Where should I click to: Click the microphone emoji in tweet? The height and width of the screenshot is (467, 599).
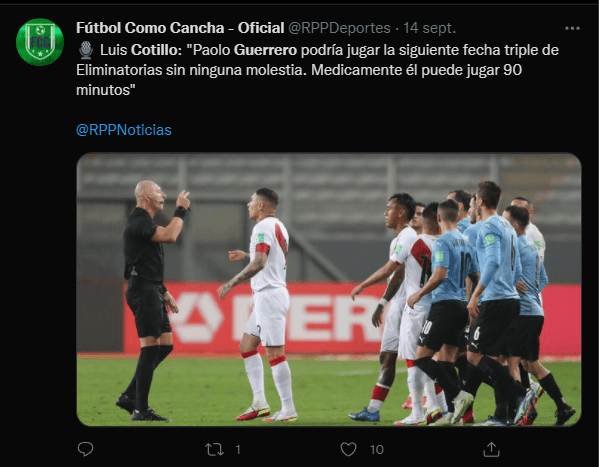click(86, 50)
